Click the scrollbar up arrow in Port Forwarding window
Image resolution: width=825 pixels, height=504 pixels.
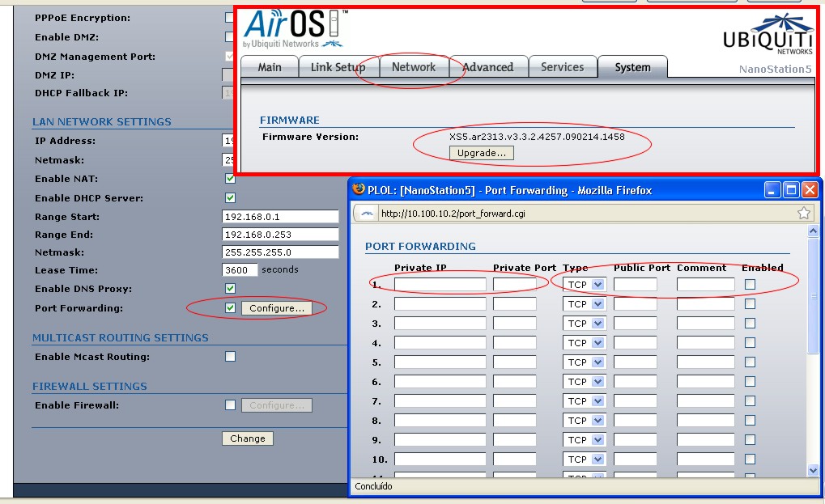click(813, 231)
